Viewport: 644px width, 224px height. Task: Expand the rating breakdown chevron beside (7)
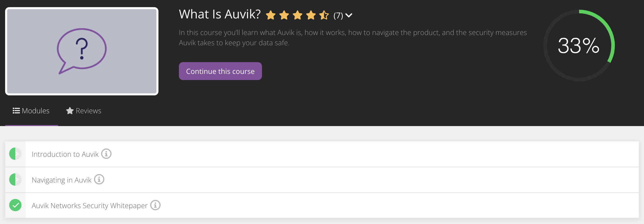coord(349,16)
